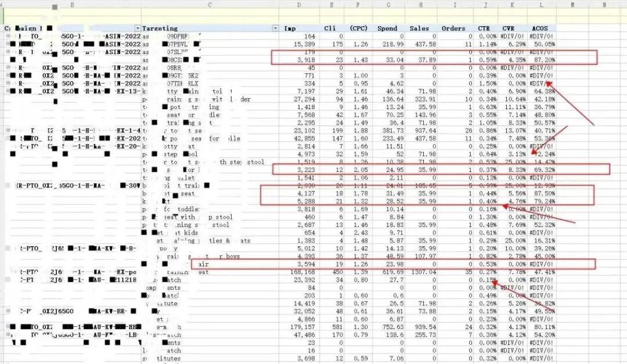Select the 87.20% ACOS cell
The image size is (627, 364).
[544, 60]
